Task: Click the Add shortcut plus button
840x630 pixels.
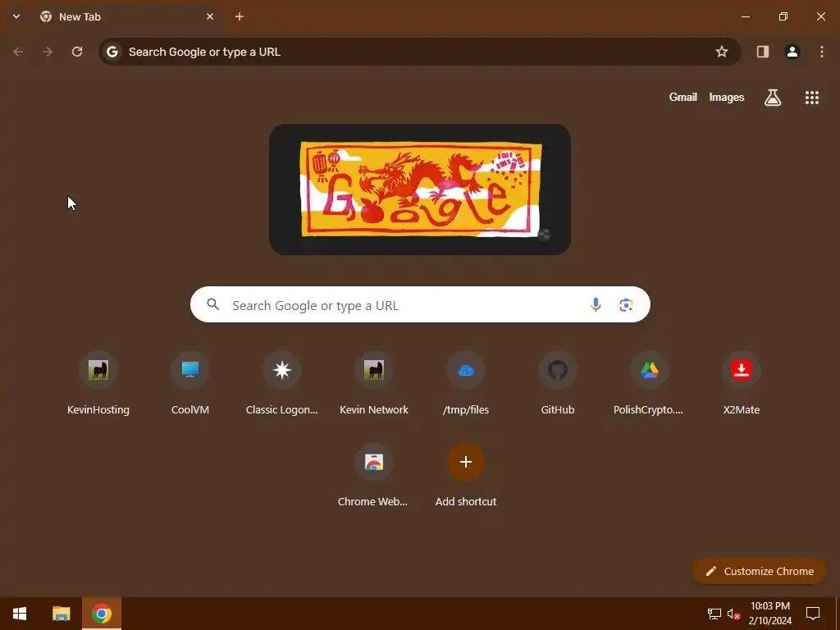Action: click(x=466, y=462)
